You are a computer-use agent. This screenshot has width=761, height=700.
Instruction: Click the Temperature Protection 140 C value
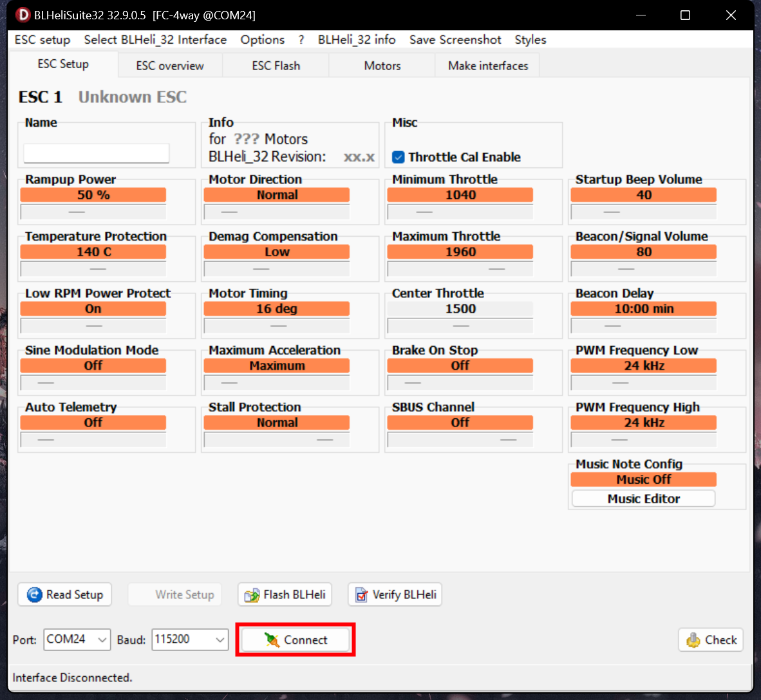coord(93,252)
